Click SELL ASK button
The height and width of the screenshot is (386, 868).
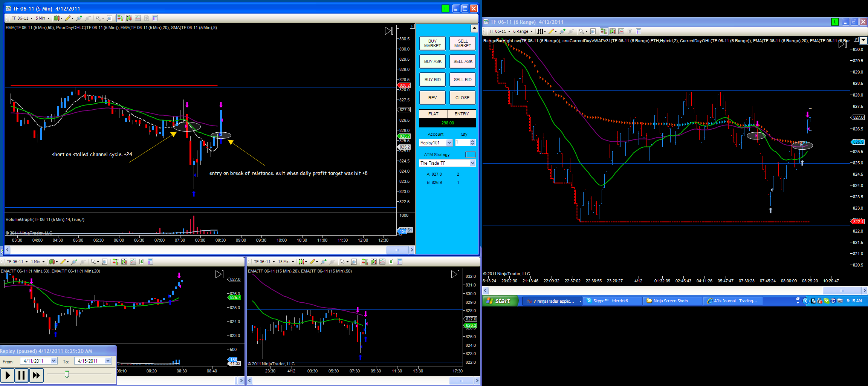click(463, 61)
